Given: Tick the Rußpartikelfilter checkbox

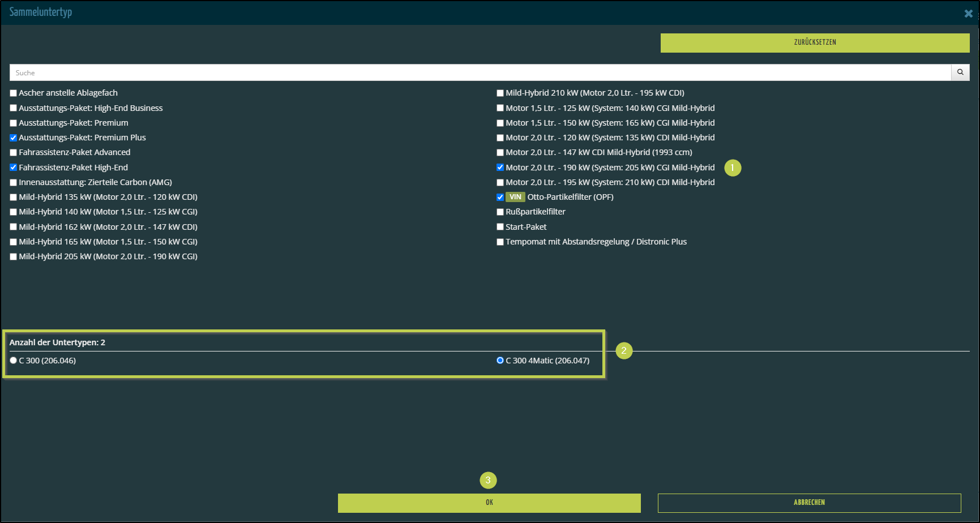Looking at the screenshot, I should (500, 212).
